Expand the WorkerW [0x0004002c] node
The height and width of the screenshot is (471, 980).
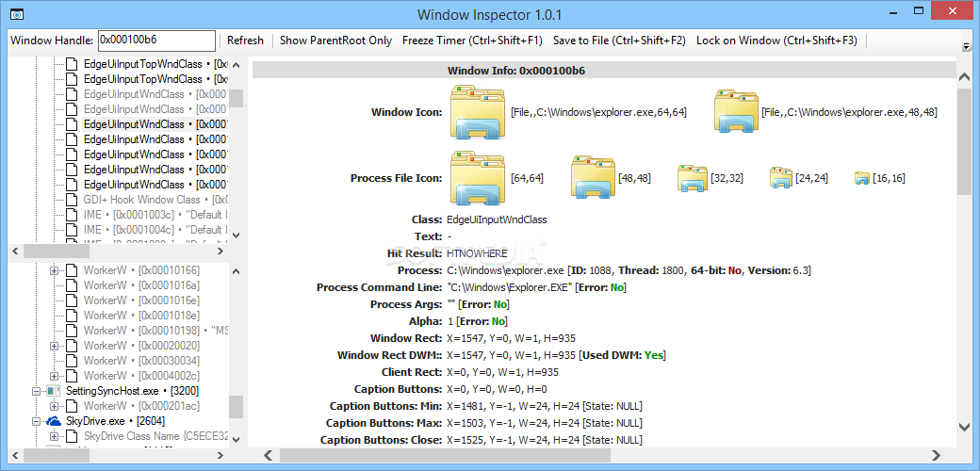(54, 376)
